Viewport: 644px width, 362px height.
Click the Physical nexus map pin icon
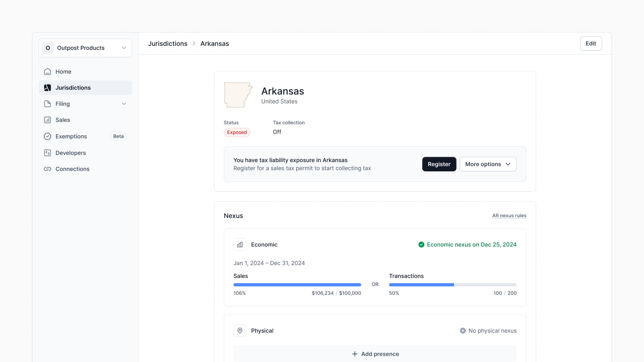[240, 331]
